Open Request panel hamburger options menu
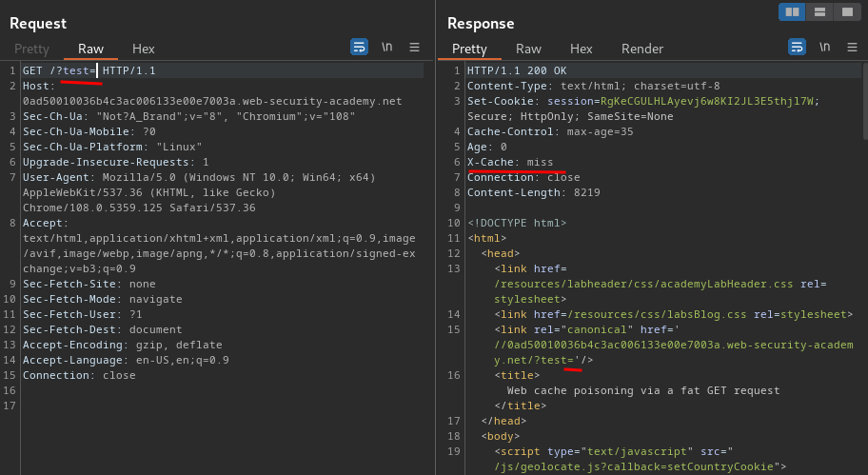The image size is (868, 475). [415, 48]
